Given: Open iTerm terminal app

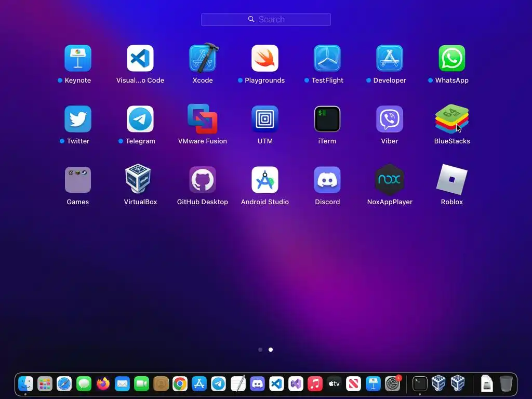Looking at the screenshot, I should (327, 119).
